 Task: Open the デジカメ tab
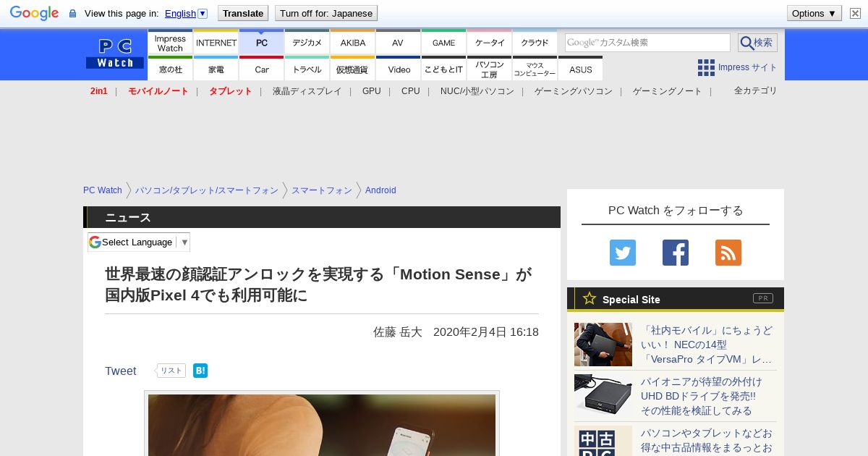pos(307,43)
